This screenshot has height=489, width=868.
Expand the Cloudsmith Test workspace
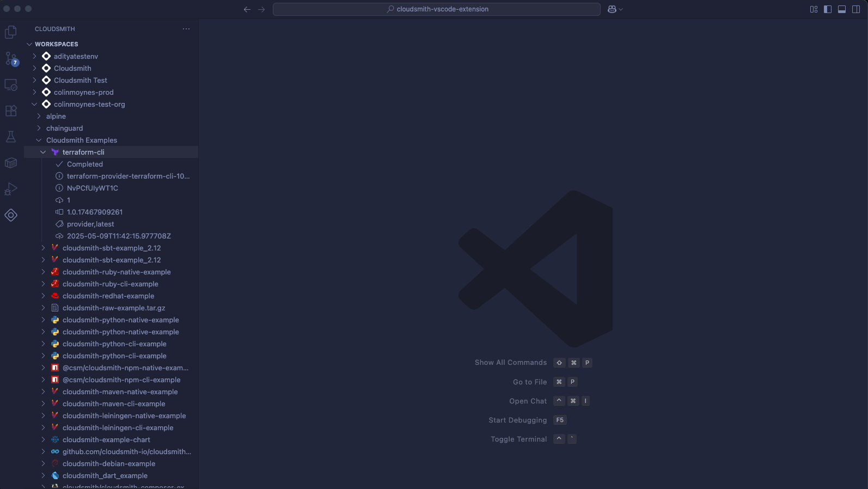(x=35, y=80)
